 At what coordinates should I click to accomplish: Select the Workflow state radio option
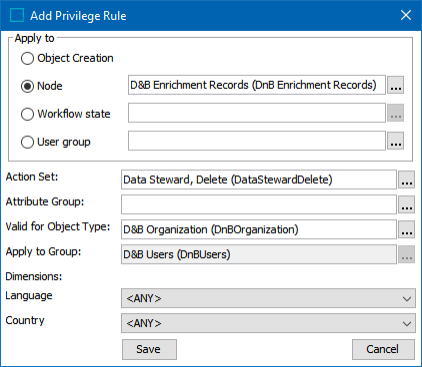pyautogui.click(x=27, y=114)
